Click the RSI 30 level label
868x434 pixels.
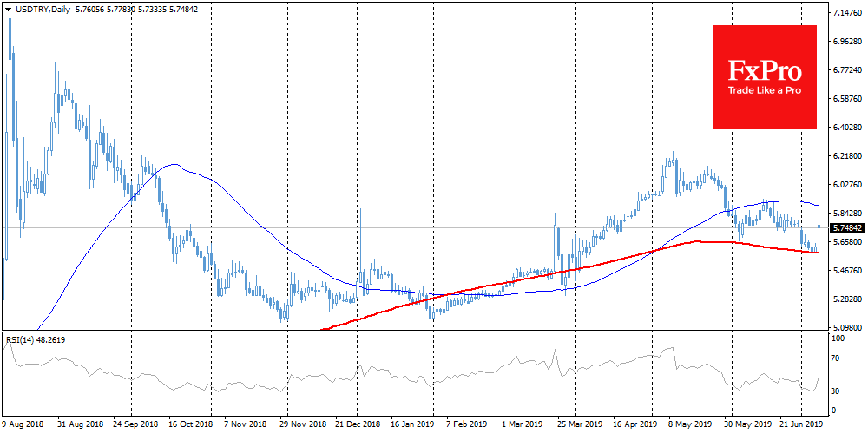click(836, 391)
